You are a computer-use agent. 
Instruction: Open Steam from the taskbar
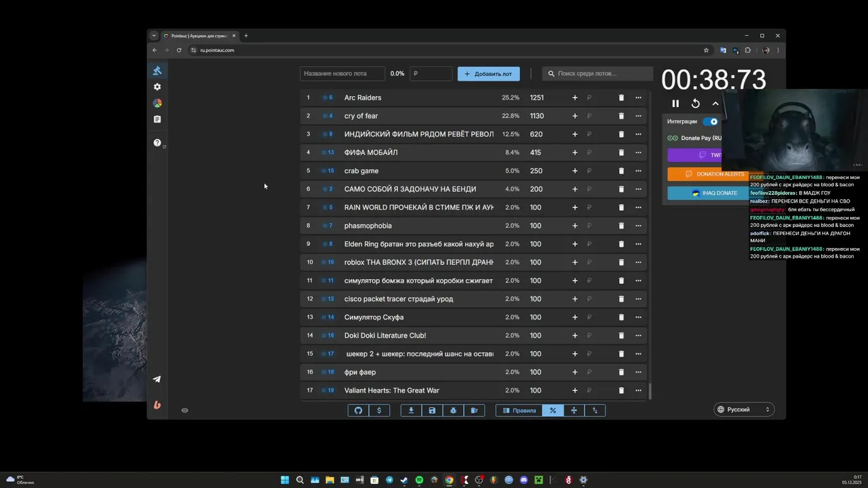(x=404, y=480)
